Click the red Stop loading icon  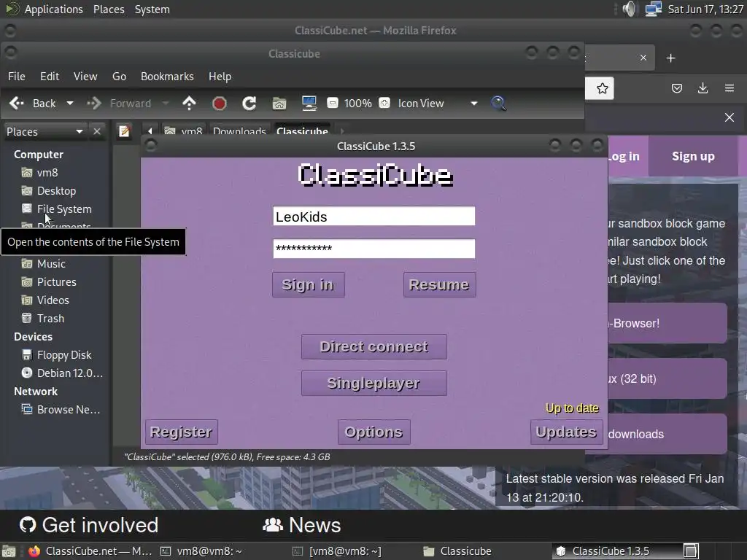pyautogui.click(x=219, y=104)
